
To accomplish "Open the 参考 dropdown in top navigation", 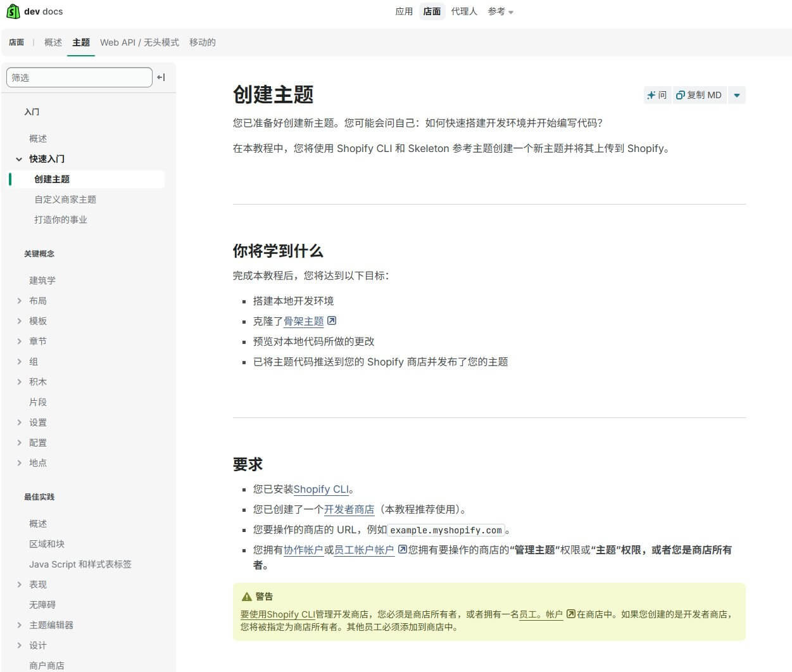I will pyautogui.click(x=501, y=11).
